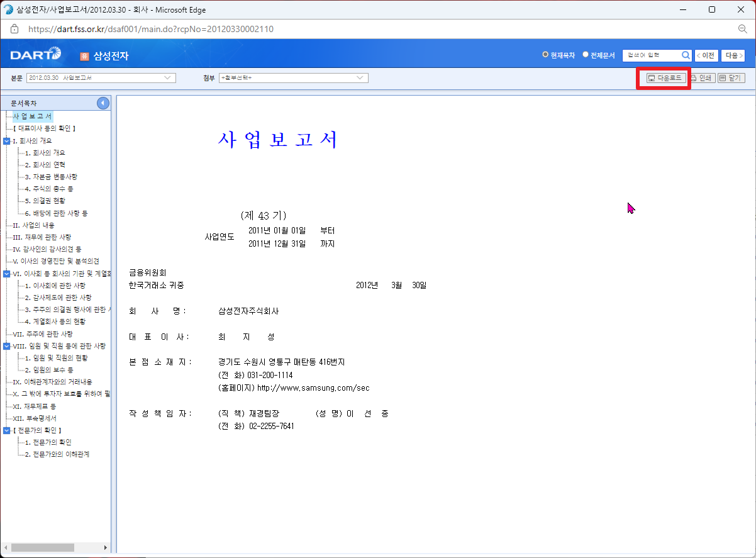Click the magnifier search icon in DART header

click(686, 55)
